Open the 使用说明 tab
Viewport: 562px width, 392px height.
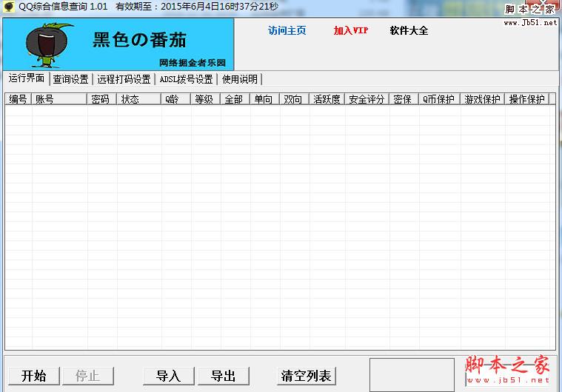pyautogui.click(x=239, y=79)
